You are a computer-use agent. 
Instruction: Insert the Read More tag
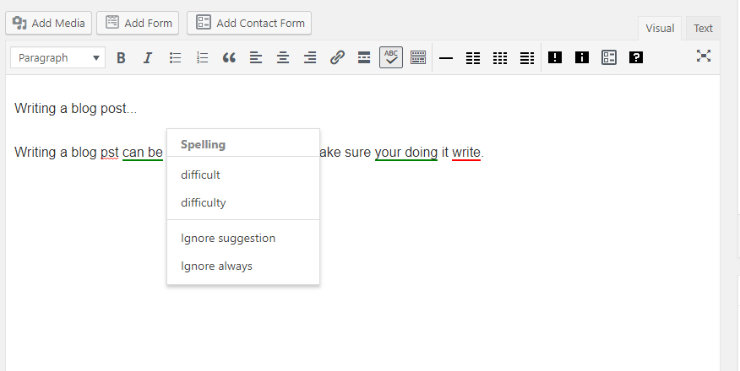364,58
